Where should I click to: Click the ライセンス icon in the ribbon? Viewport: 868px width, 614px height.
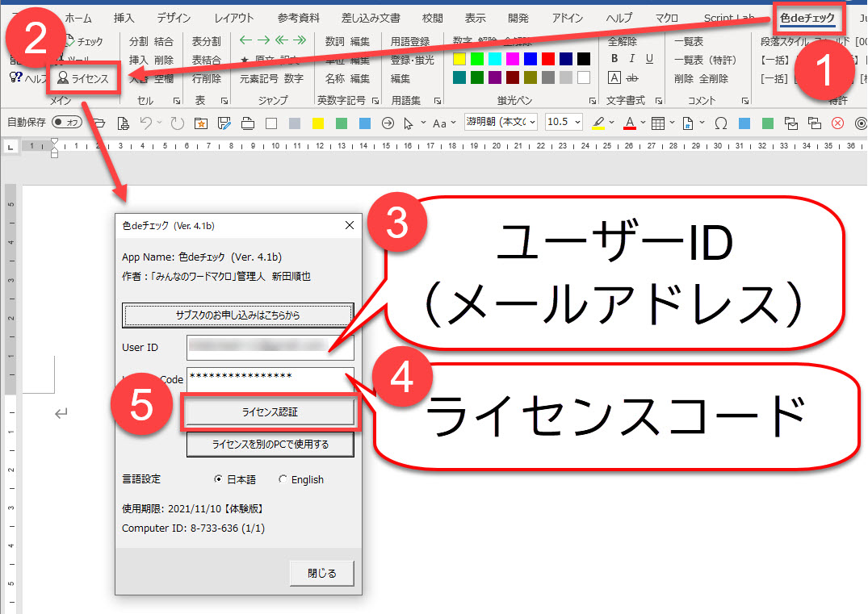click(x=83, y=79)
